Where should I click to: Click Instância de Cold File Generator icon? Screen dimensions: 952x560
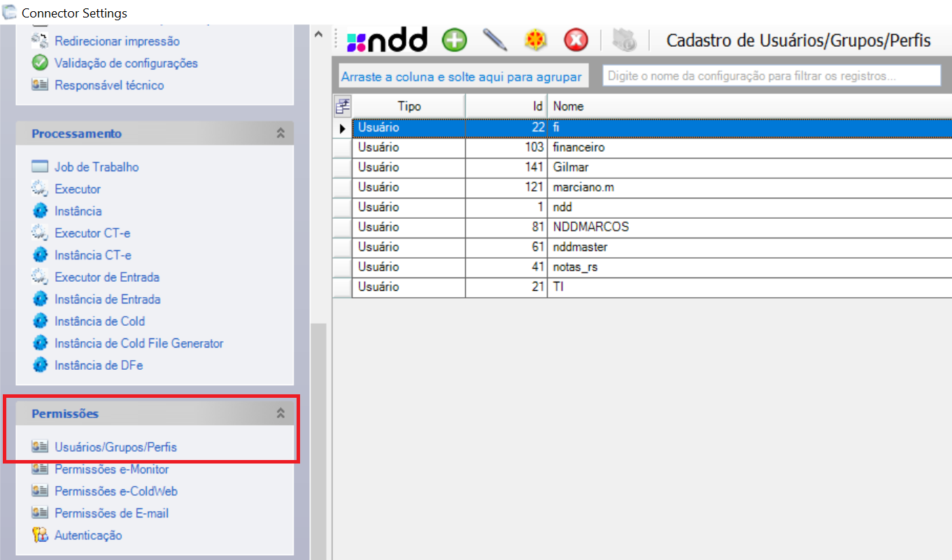coord(40,343)
